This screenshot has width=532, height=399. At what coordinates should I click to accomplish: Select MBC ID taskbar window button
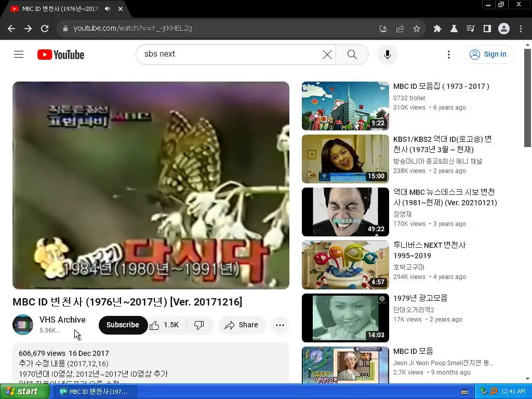coord(96,392)
